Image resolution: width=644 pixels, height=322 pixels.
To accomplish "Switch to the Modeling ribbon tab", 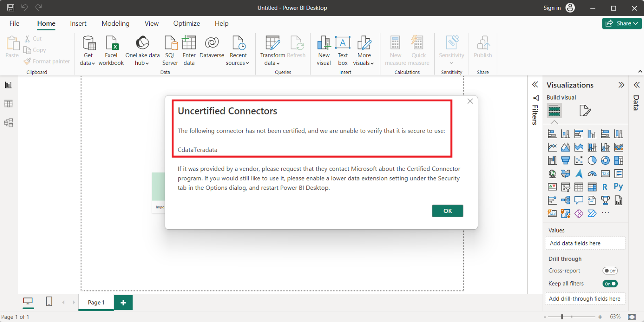I will tap(116, 23).
